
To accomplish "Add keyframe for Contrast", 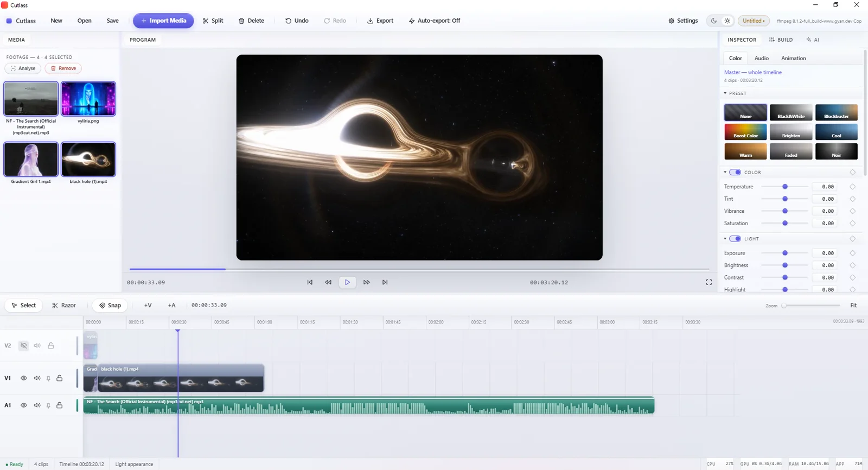I will pyautogui.click(x=852, y=278).
